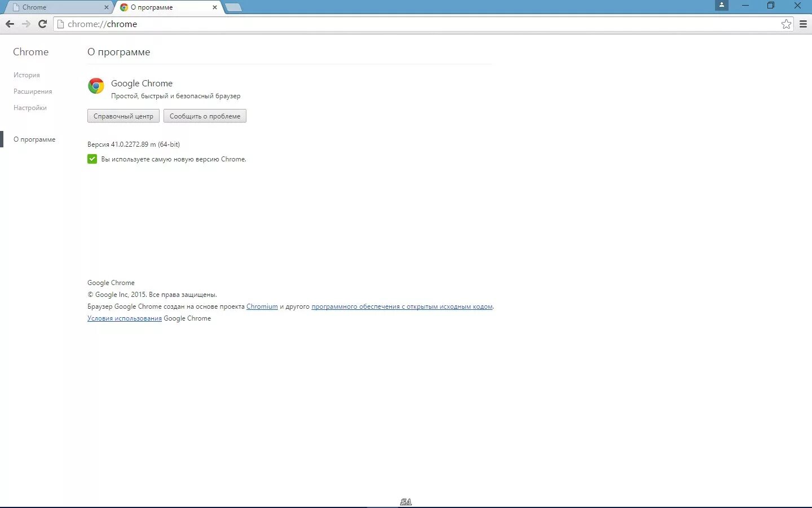This screenshot has width=812, height=508.
Task: Open Настройки from the sidebar
Action: [29, 107]
